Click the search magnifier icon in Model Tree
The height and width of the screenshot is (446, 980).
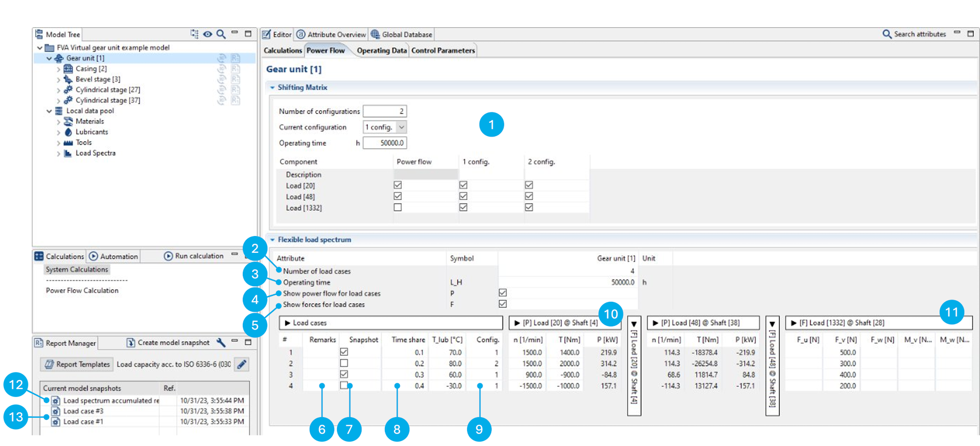[x=221, y=34]
